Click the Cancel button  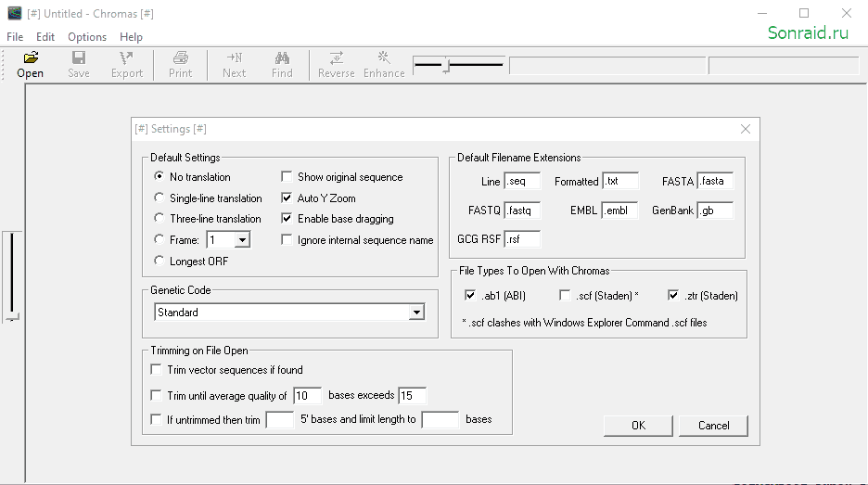click(713, 426)
